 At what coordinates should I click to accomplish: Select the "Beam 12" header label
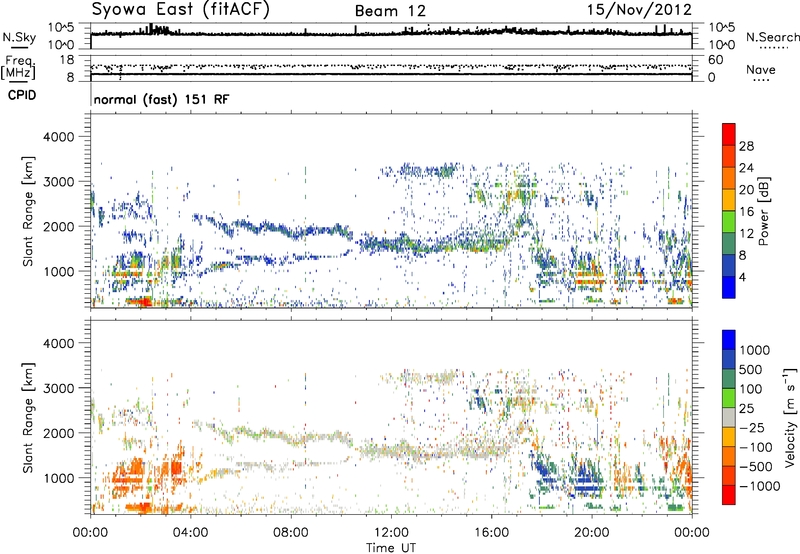point(390,11)
